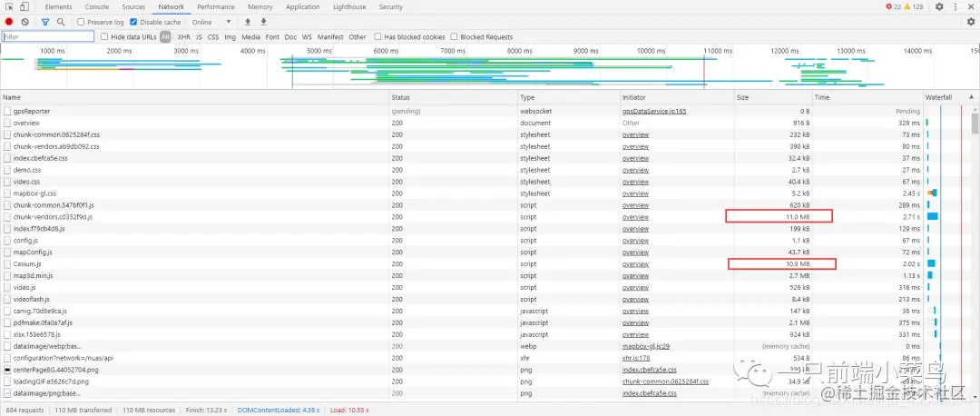Sort by the Size column header
The image size is (980, 416).
tap(772, 97)
